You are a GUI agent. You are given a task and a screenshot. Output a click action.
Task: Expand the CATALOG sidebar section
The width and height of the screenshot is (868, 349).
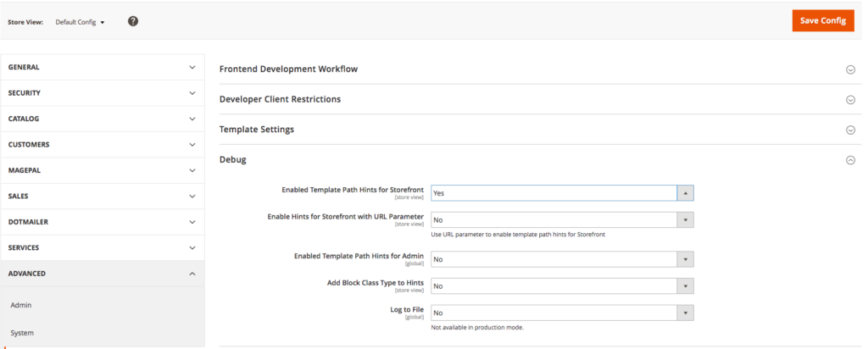point(103,119)
